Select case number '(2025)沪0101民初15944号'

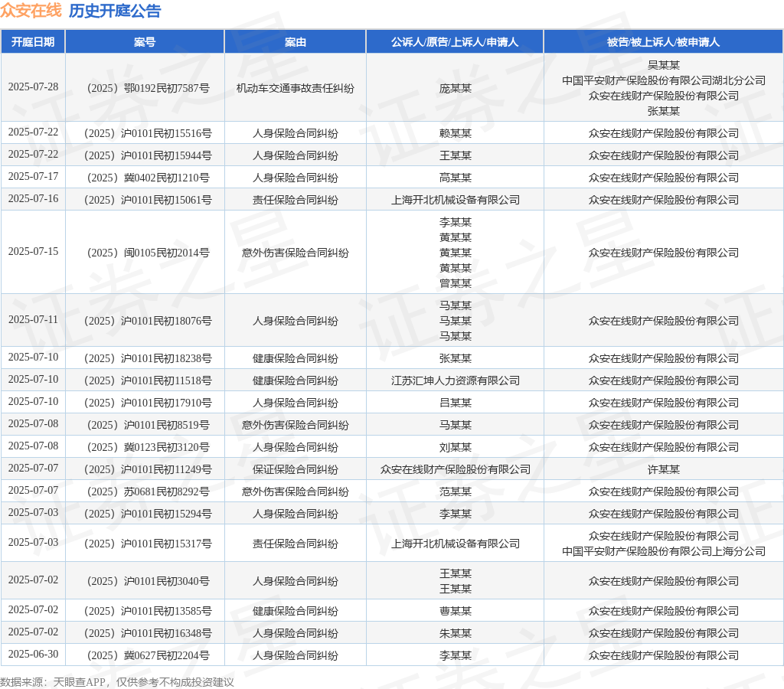pyautogui.click(x=148, y=155)
